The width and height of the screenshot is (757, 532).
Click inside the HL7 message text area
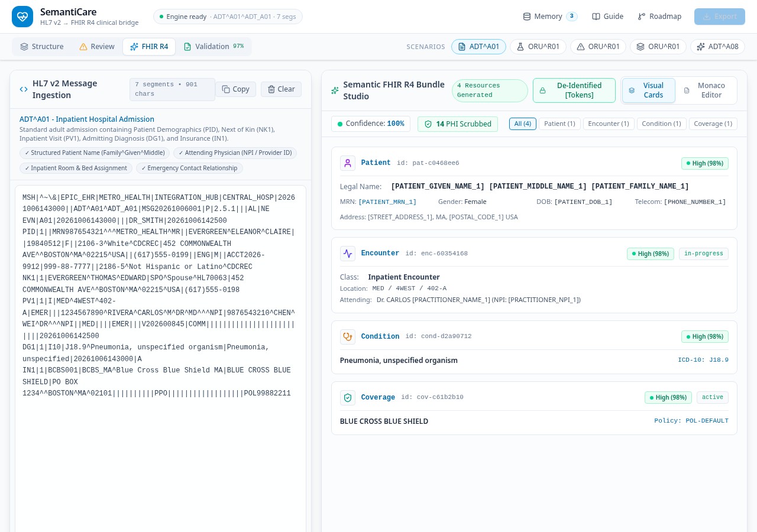(160, 358)
